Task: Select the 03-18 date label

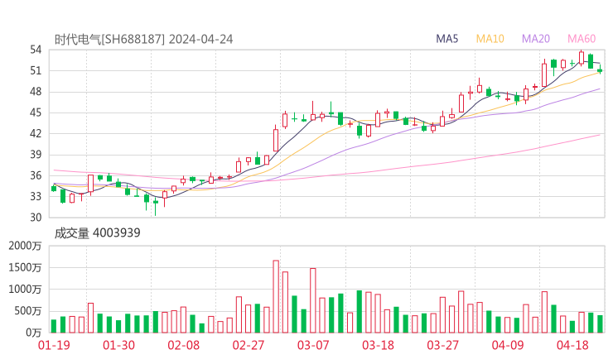Action: pos(378,345)
